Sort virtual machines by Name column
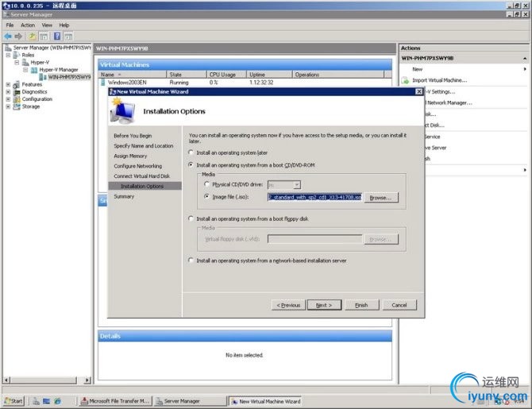532x409 pixels. (132, 75)
